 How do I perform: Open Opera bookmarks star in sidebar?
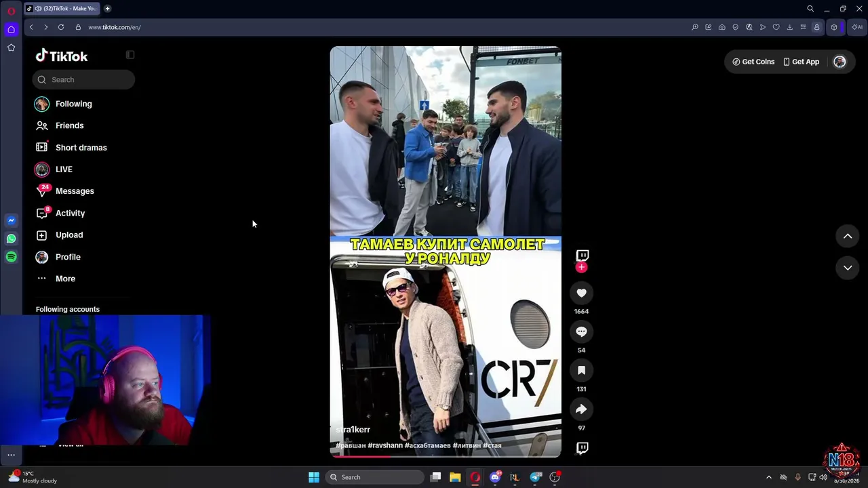[11, 47]
